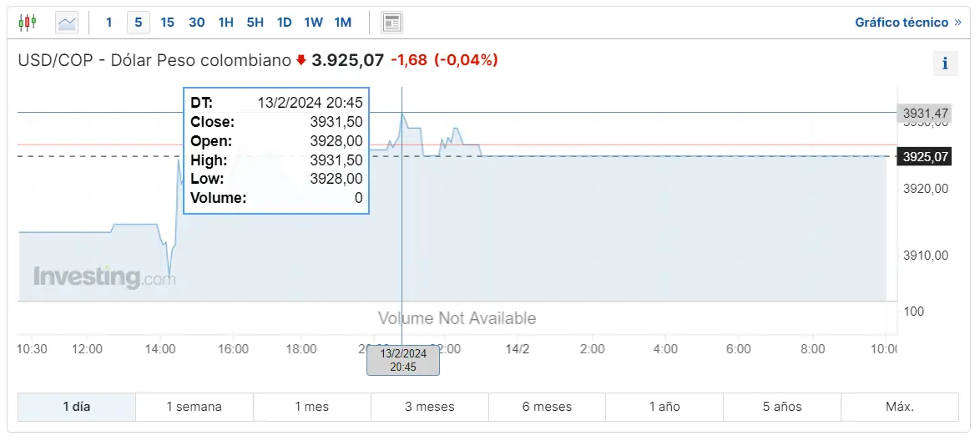This screenshot has width=980, height=441.
Task: Click the red down arrow beside the price
Action: point(301,60)
